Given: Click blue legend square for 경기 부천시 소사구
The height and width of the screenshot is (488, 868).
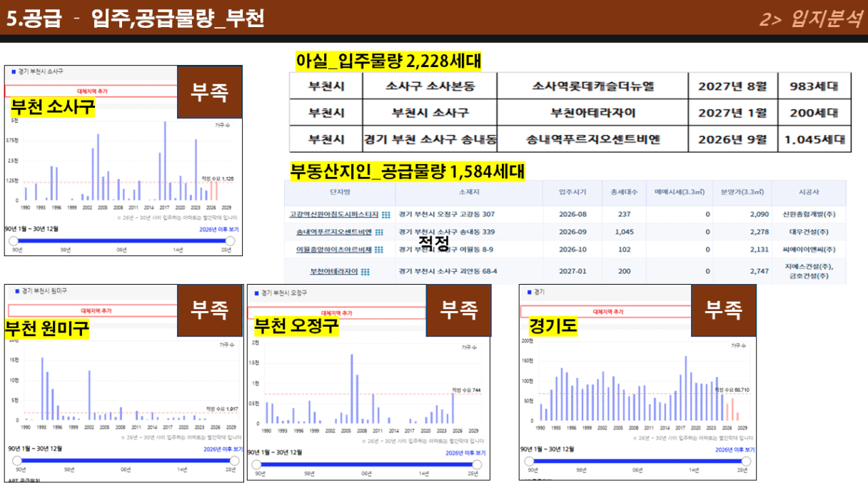Looking at the screenshot, I should pyautogui.click(x=14, y=72).
